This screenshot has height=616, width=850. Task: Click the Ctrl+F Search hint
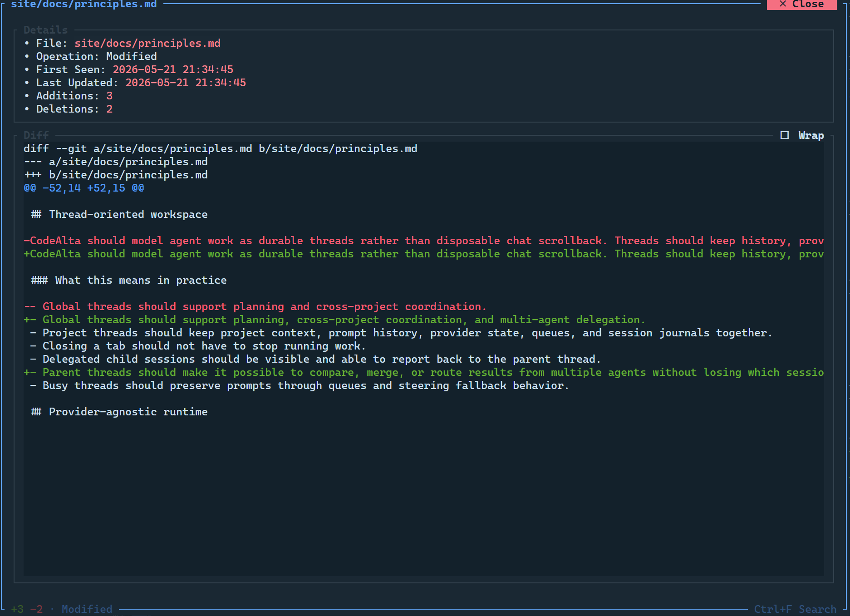795,609
